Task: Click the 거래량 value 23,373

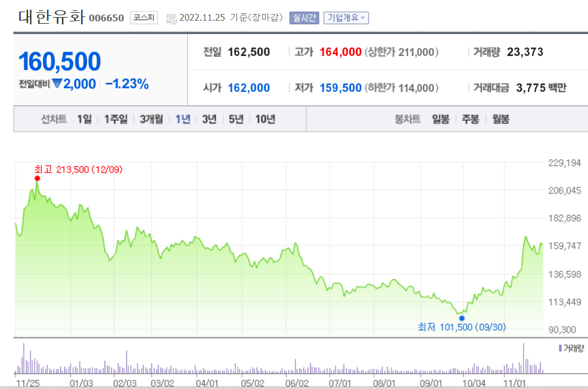Action: (525, 52)
